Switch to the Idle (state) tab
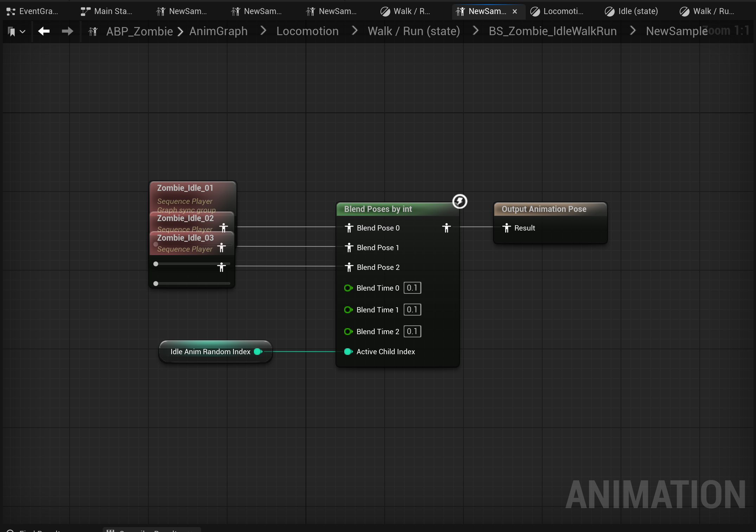 click(x=632, y=11)
